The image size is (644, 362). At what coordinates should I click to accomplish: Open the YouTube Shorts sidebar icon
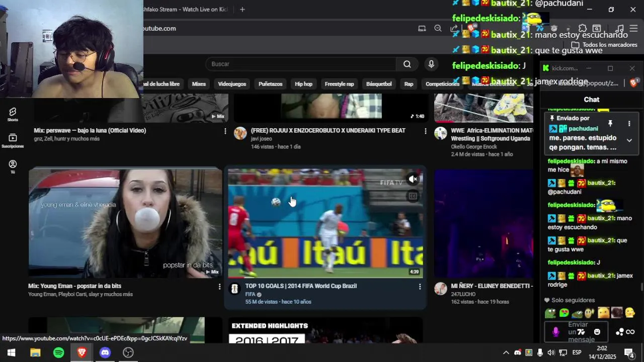point(13,114)
